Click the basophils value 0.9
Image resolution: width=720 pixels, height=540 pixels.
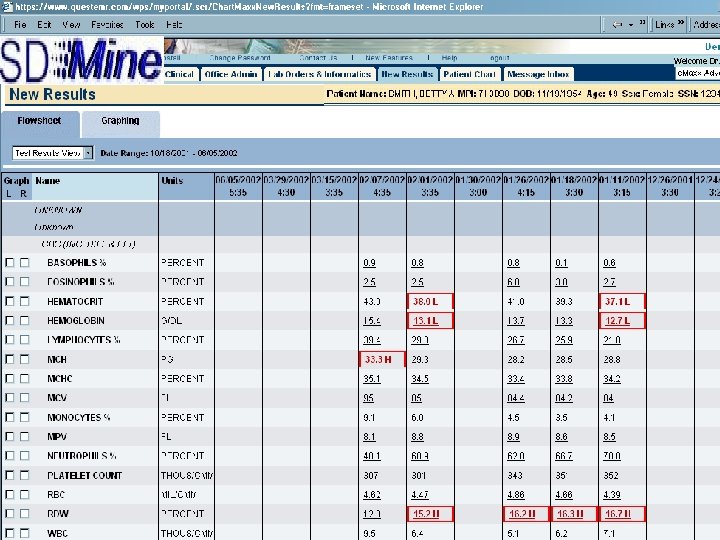pos(369,263)
